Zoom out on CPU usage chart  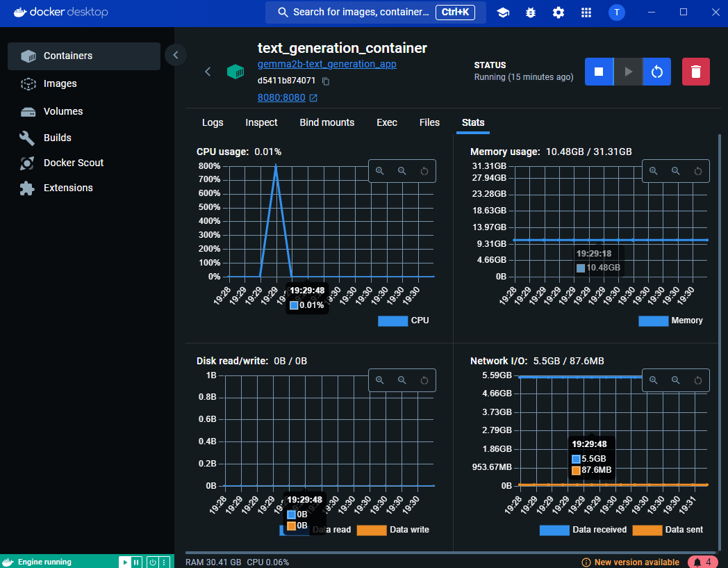tap(402, 171)
